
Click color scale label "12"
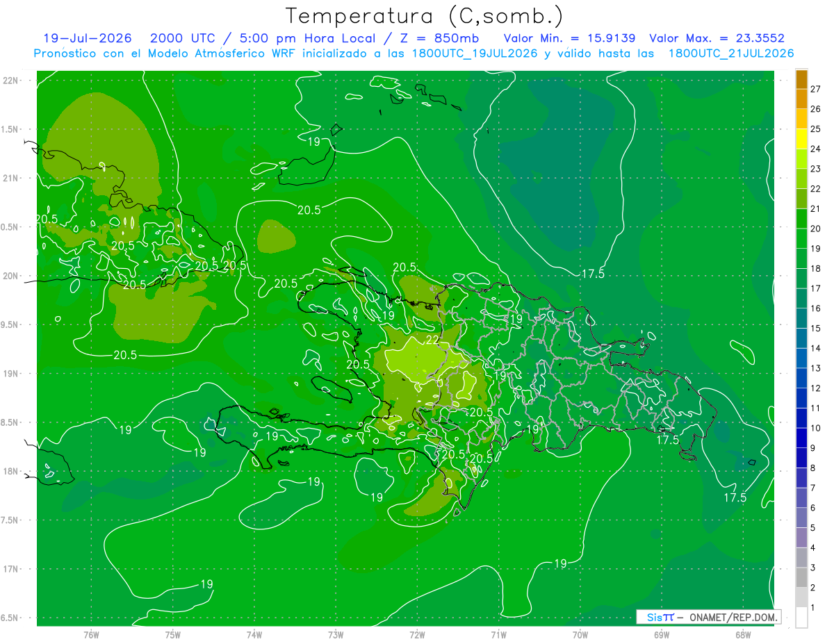815,388
